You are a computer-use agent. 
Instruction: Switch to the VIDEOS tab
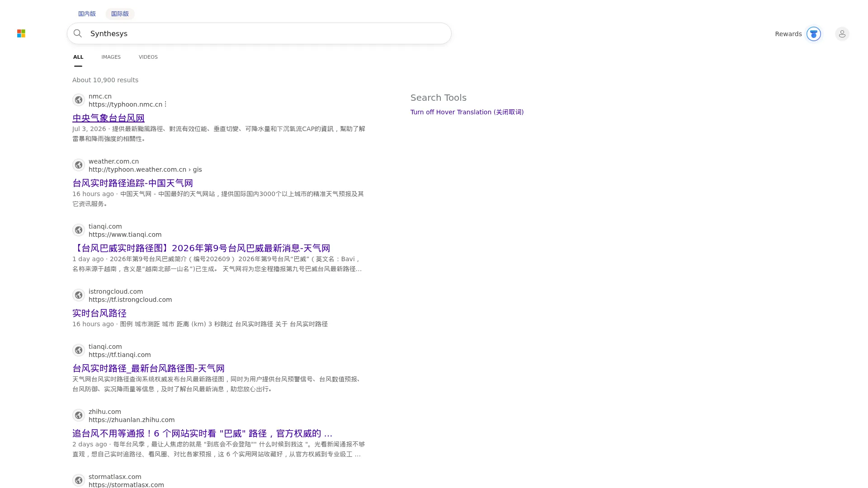(148, 57)
